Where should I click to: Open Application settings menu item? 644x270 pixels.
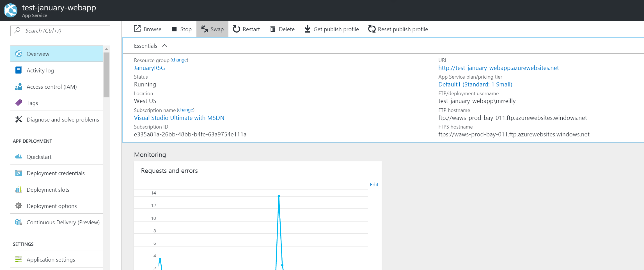pyautogui.click(x=57, y=259)
